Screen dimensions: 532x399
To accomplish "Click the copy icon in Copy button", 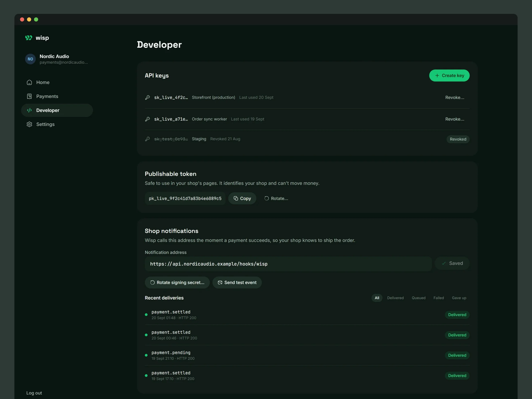I will click(x=236, y=198).
